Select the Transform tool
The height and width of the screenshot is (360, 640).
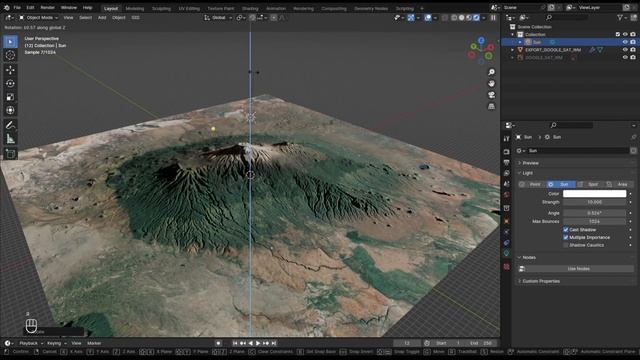tap(11, 110)
